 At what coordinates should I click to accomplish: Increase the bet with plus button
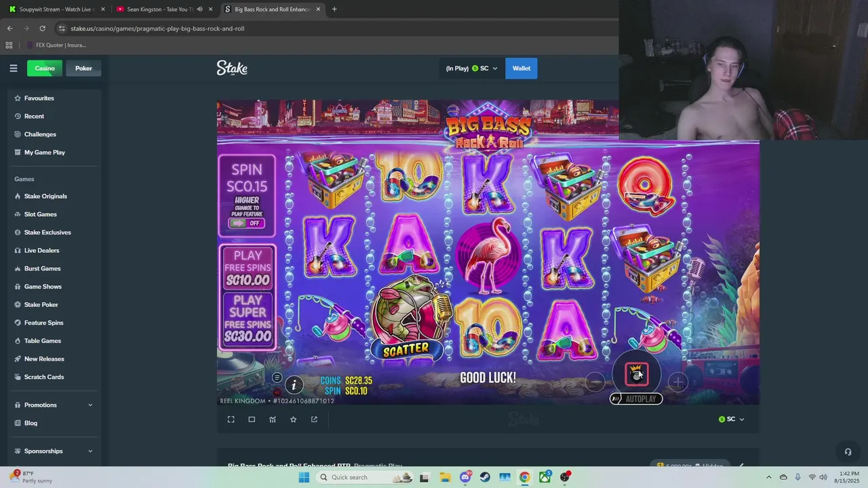[x=678, y=382]
